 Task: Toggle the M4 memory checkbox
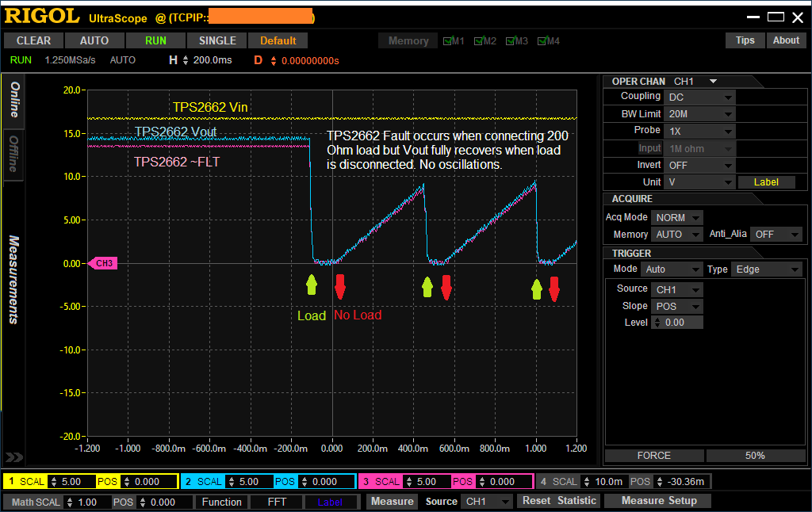542,41
